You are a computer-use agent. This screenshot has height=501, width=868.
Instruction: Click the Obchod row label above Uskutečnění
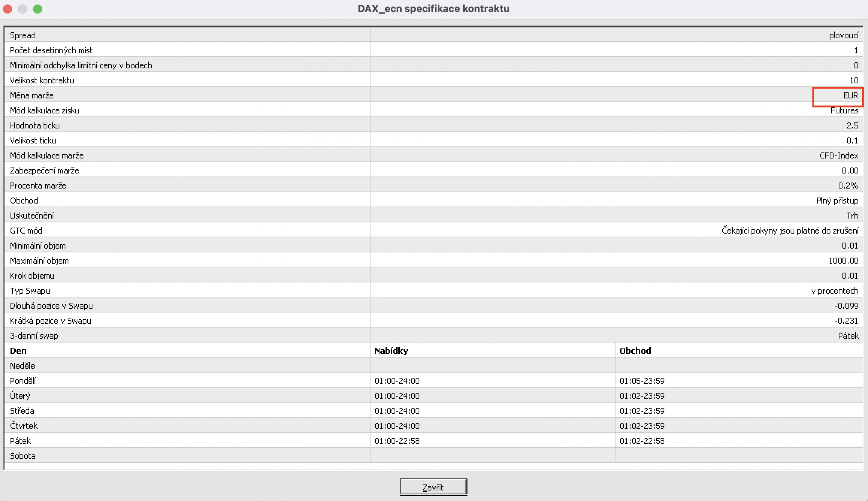click(24, 201)
